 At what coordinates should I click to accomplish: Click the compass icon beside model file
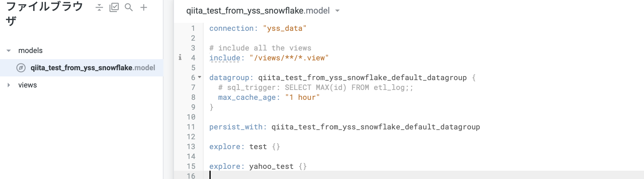(21, 68)
